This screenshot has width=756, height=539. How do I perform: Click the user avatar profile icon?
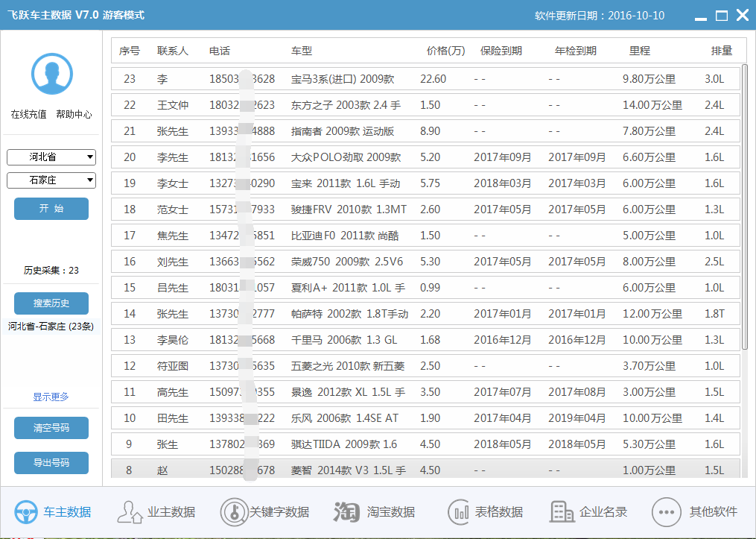[51, 74]
